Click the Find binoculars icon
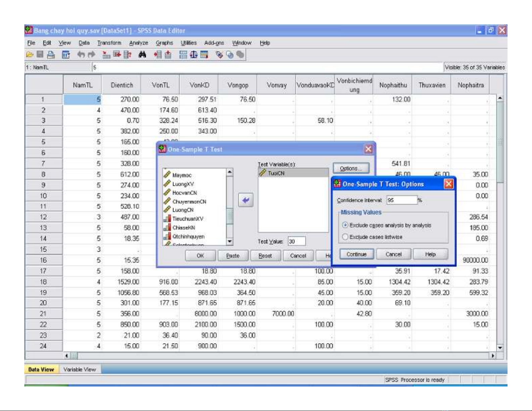 142,55
